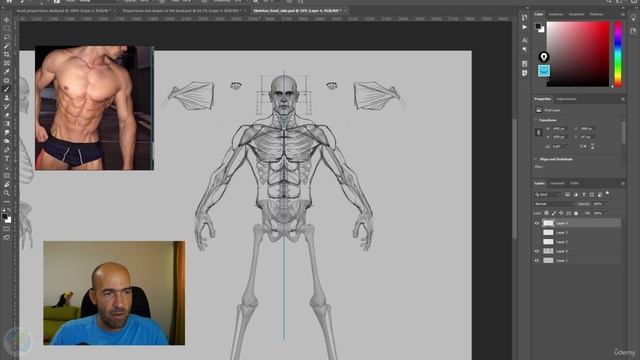Toggle lock transparent pixels in Layers panel
The width and height of the screenshot is (640, 360).
point(547,213)
